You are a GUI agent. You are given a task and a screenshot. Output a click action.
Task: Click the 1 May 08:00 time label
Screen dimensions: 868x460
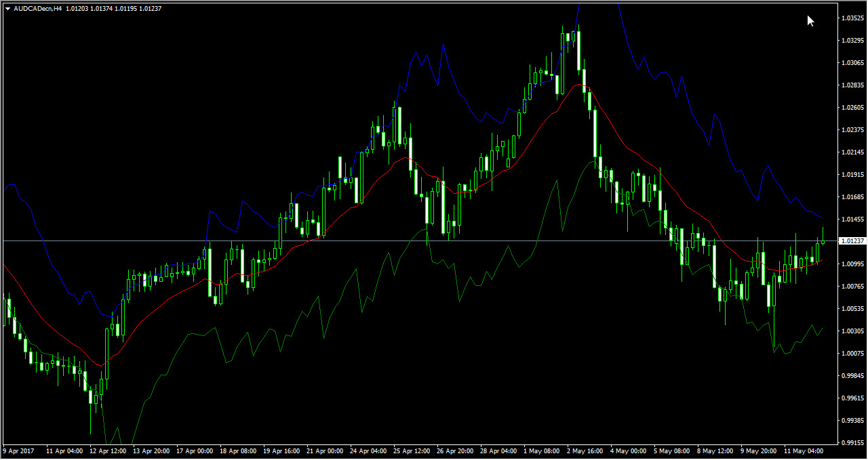click(542, 451)
